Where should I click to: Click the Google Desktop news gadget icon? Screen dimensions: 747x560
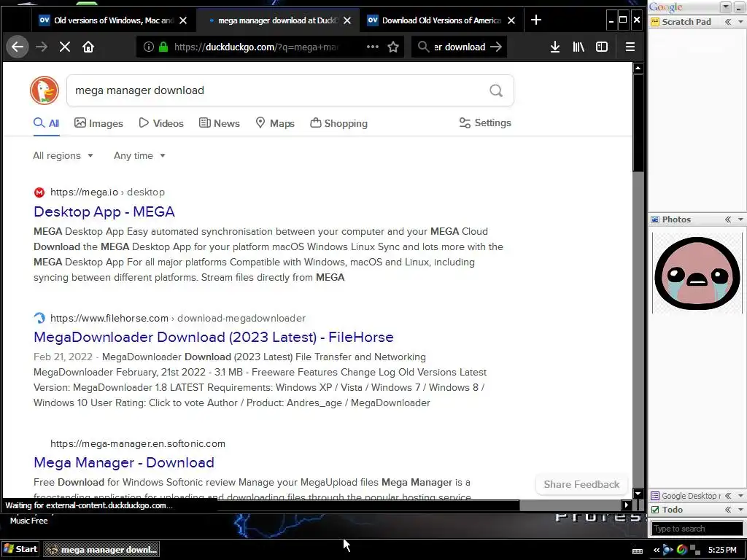[x=655, y=496]
